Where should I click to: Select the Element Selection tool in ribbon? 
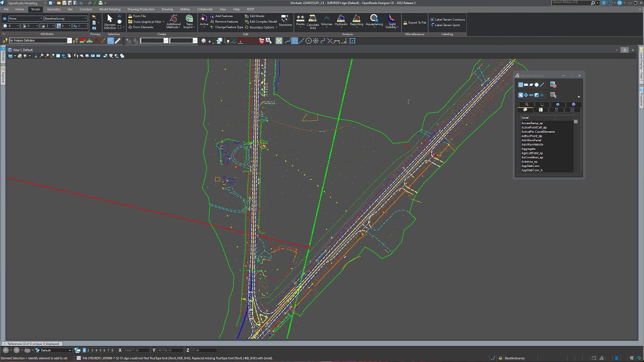pyautogui.click(x=110, y=22)
